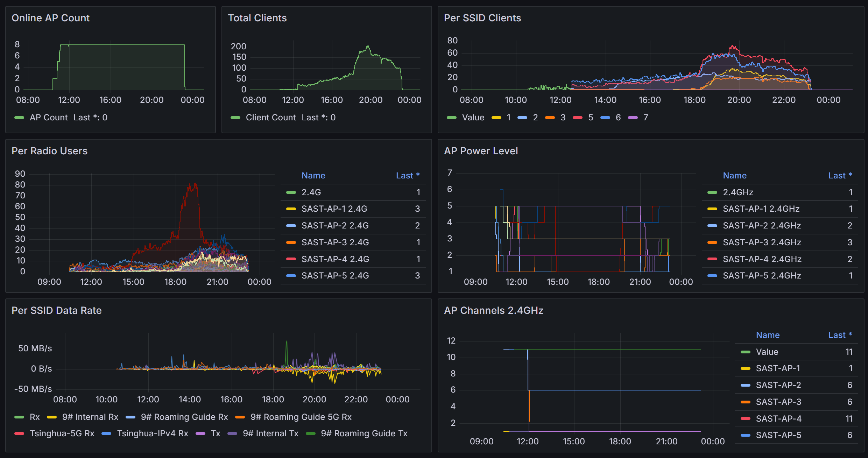Image resolution: width=868 pixels, height=458 pixels.
Task: Toggle SSID series 6 in legend
Action: click(618, 118)
